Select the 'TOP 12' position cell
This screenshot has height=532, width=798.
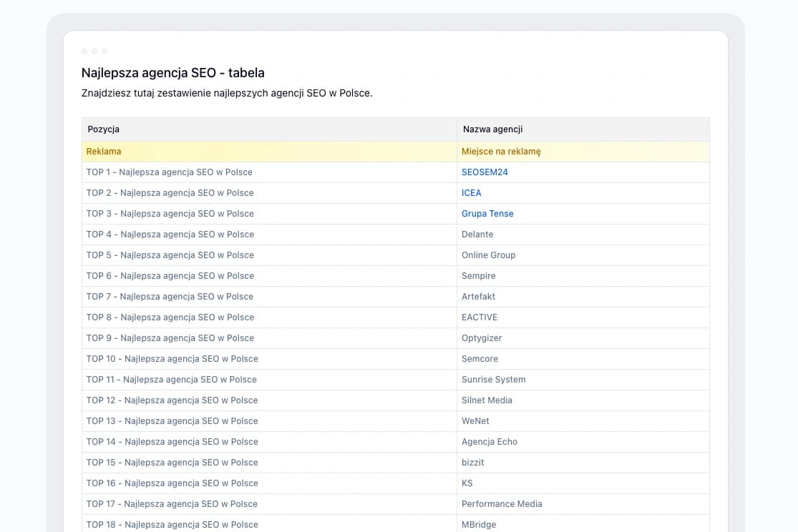[x=172, y=400]
